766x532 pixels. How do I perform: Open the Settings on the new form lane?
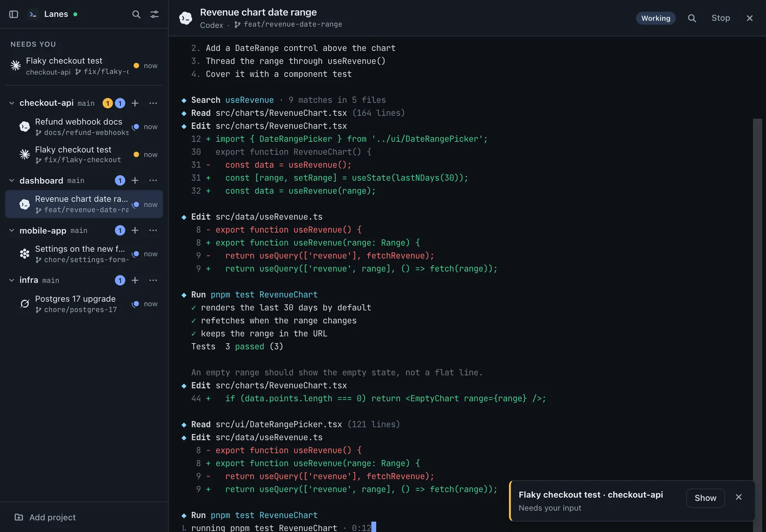click(x=84, y=254)
